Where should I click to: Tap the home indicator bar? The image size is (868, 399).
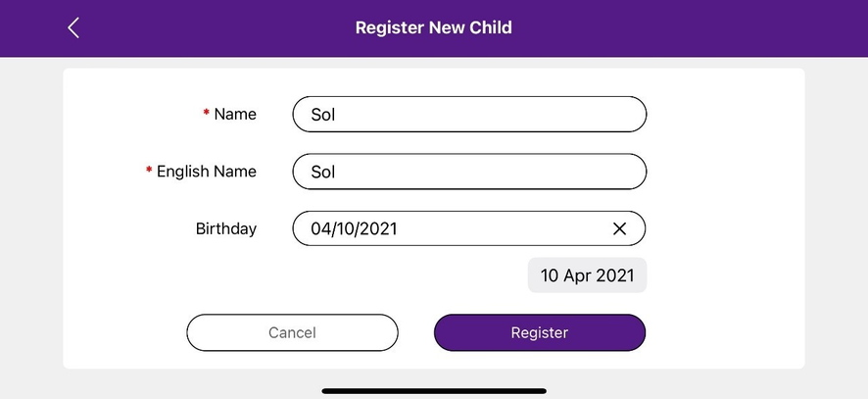click(x=434, y=390)
